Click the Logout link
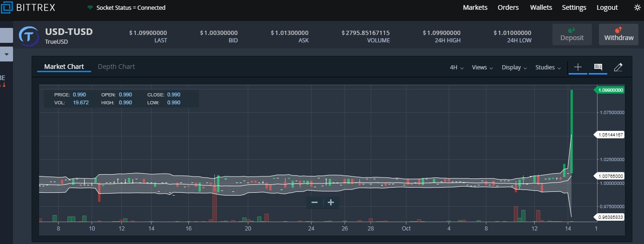The width and height of the screenshot is (644, 244). (x=607, y=7)
